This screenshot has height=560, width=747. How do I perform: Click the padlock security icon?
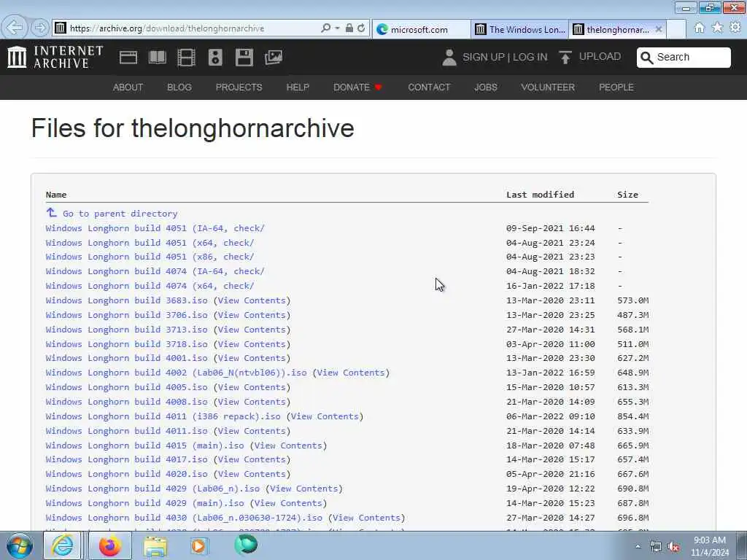click(349, 28)
